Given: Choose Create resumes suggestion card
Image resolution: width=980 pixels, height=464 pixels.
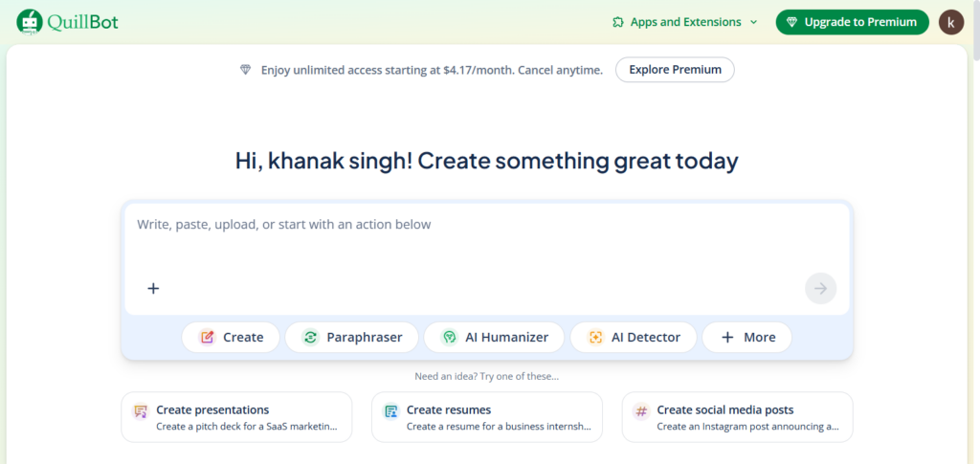Looking at the screenshot, I should (x=487, y=417).
